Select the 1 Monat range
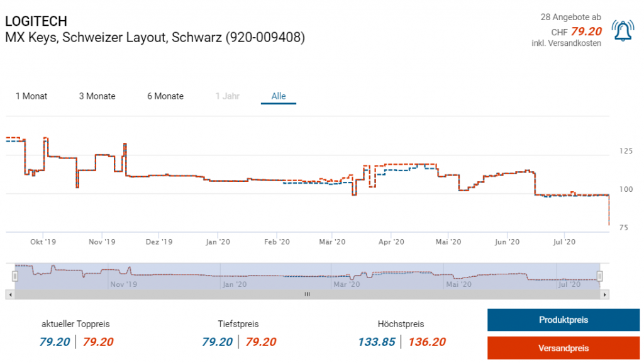 tap(31, 96)
